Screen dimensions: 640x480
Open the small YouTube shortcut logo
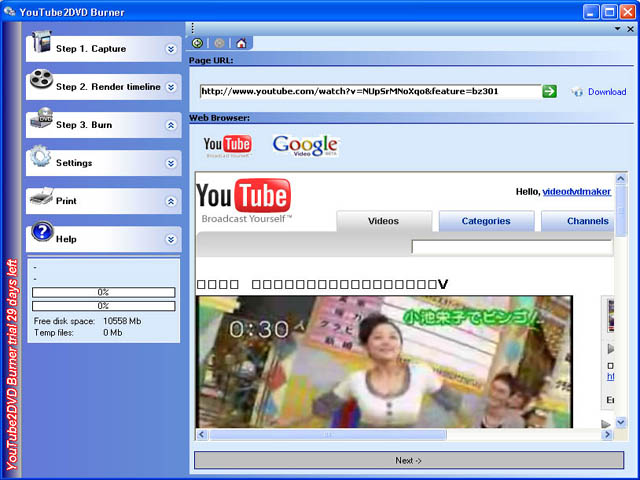point(227,146)
